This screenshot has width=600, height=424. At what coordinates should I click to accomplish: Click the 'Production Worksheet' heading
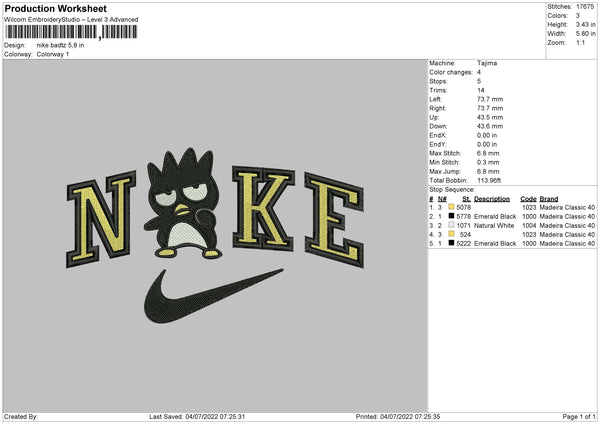coord(55,8)
